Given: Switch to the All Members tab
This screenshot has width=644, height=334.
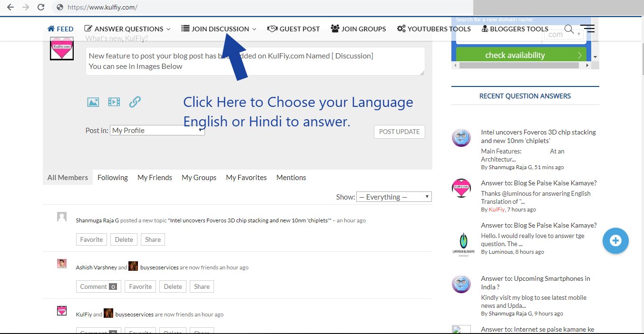Looking at the screenshot, I should [x=68, y=178].
